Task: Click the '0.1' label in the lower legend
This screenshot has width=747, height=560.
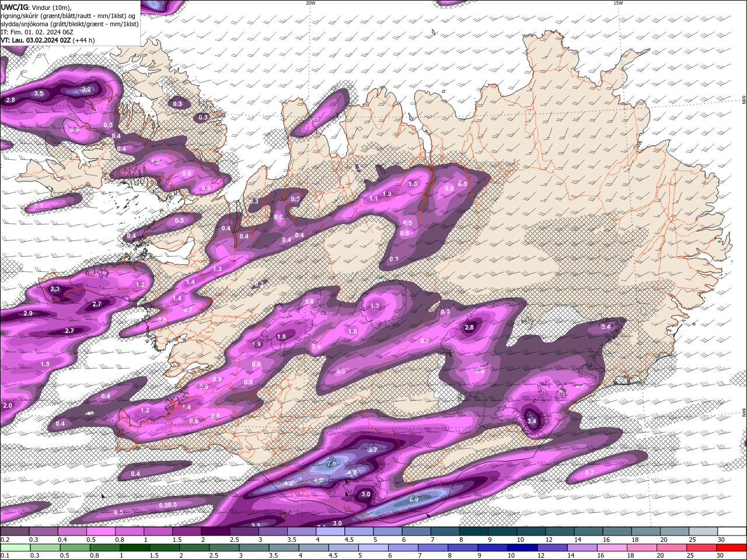Action: click(x=5, y=556)
